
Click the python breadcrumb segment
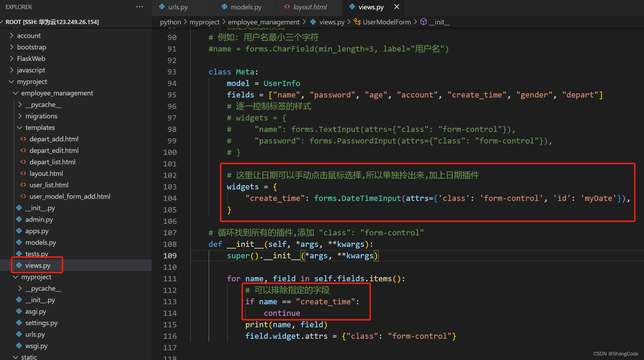click(170, 22)
